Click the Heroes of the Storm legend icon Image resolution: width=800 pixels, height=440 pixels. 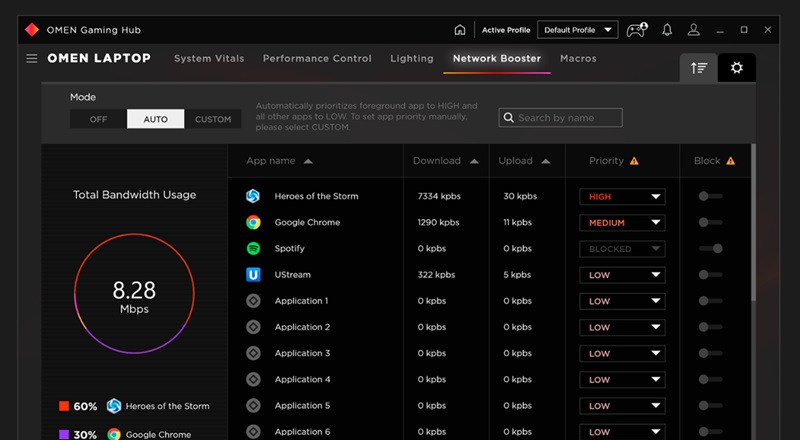pos(114,406)
